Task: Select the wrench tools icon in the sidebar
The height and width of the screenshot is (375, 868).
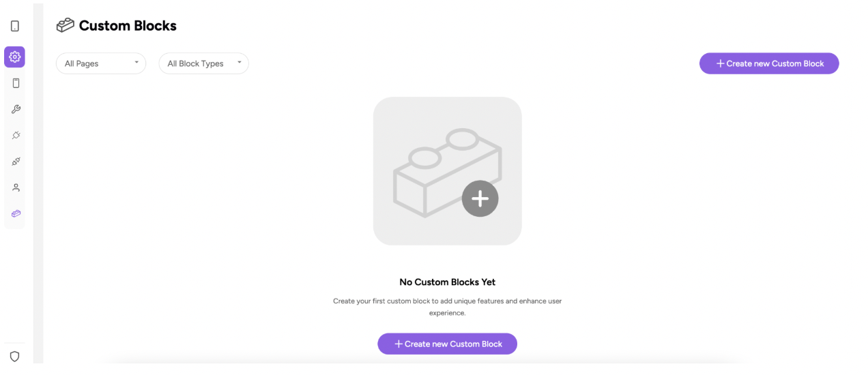Action: pyautogui.click(x=16, y=109)
